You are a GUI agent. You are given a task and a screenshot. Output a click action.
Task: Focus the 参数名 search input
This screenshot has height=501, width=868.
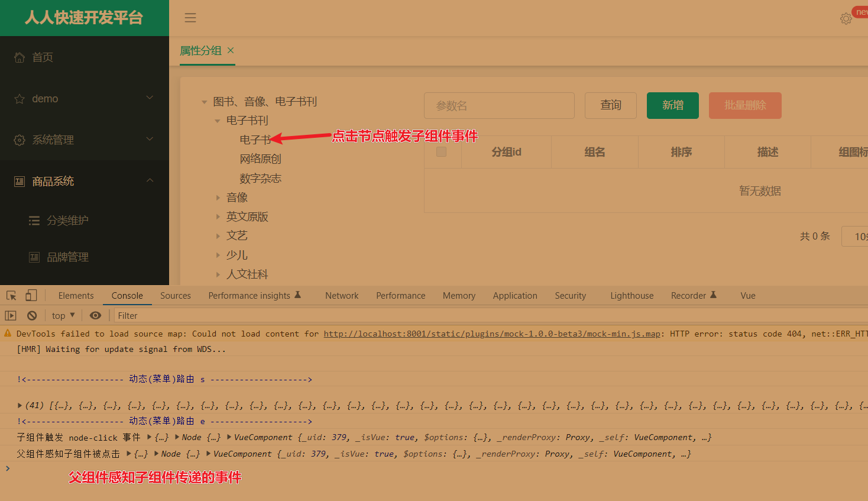click(x=499, y=105)
